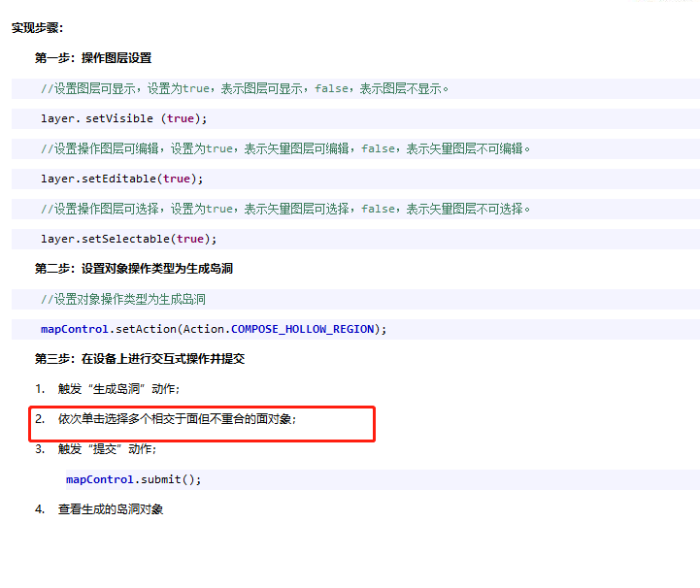Click the code line 'layer.setSelectable(true);'
The image size is (700, 588).
(x=128, y=239)
